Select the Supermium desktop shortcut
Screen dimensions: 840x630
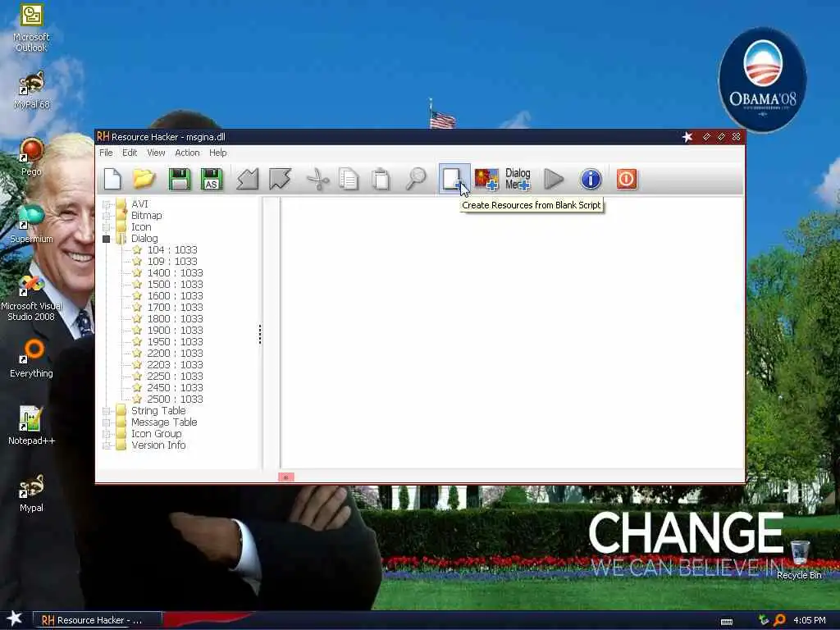pos(31,225)
